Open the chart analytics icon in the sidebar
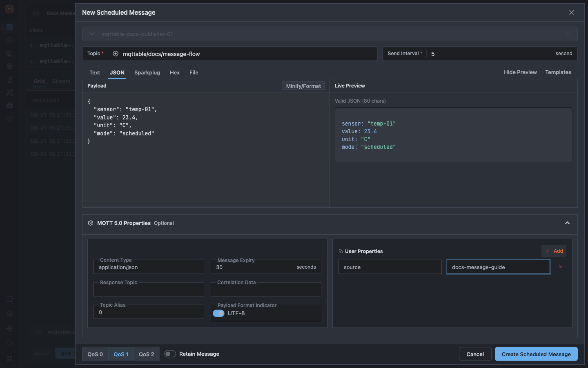This screenshot has height=368, width=588. pyautogui.click(x=9, y=53)
